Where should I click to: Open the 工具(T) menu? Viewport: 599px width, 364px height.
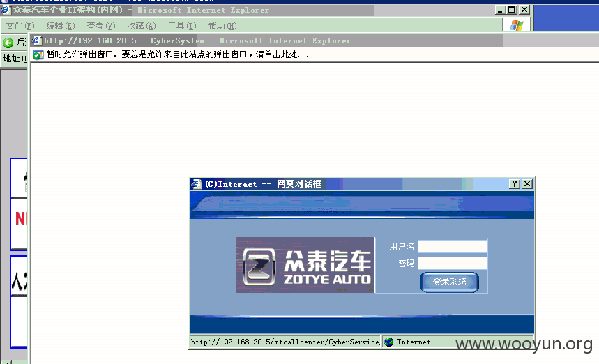(x=182, y=26)
